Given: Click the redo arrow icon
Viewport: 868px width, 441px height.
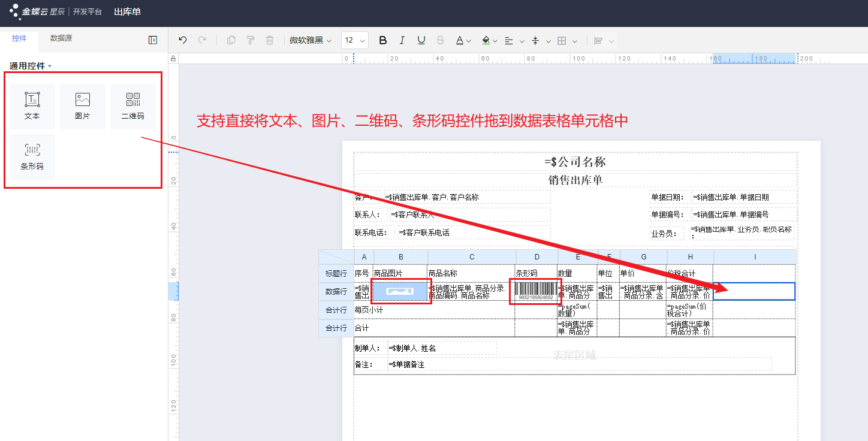Looking at the screenshot, I should click(x=202, y=40).
